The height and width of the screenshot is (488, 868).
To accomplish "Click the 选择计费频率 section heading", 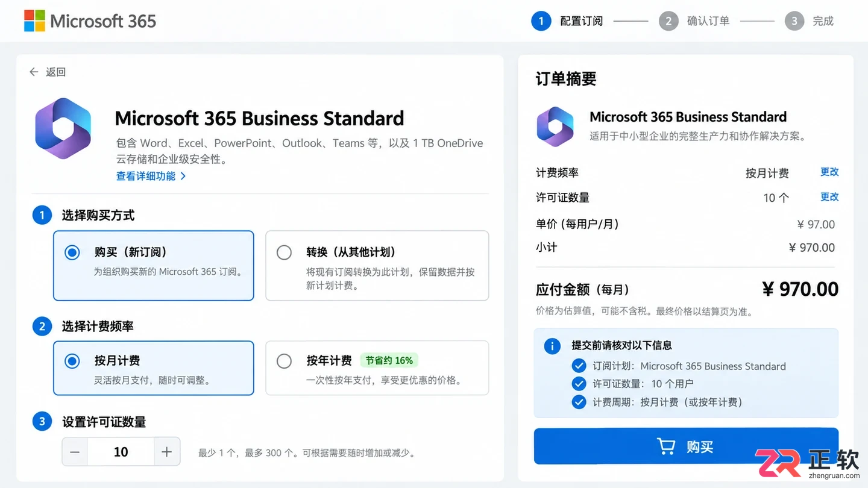I will pos(98,327).
